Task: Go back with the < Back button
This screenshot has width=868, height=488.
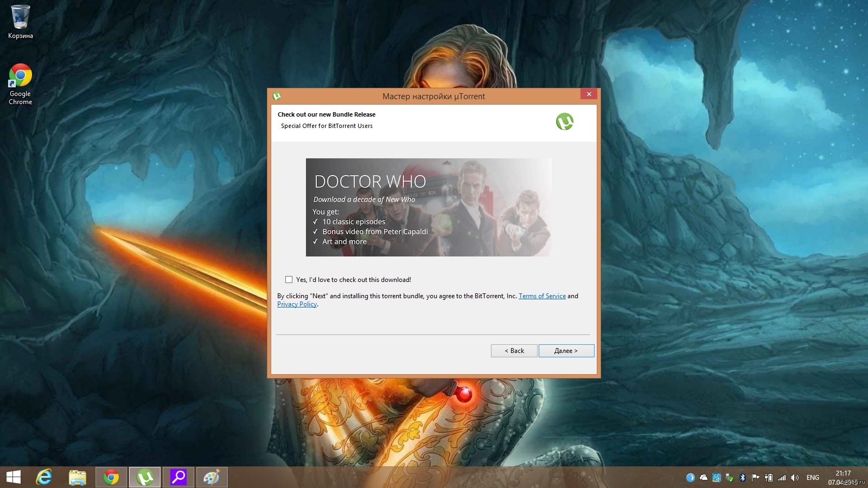Action: (514, 351)
